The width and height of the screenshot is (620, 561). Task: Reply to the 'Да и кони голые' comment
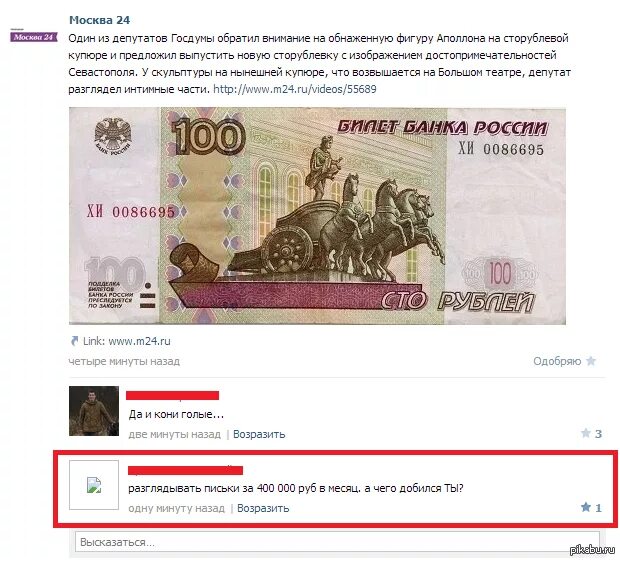[x=259, y=434]
